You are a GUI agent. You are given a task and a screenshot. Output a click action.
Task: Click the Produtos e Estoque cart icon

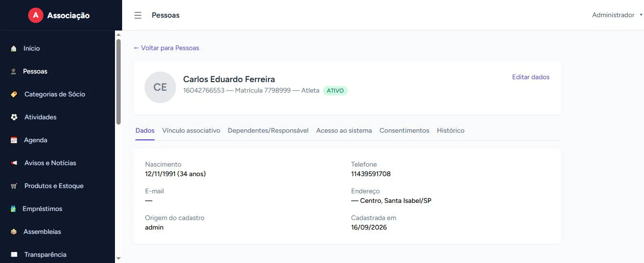tap(14, 186)
